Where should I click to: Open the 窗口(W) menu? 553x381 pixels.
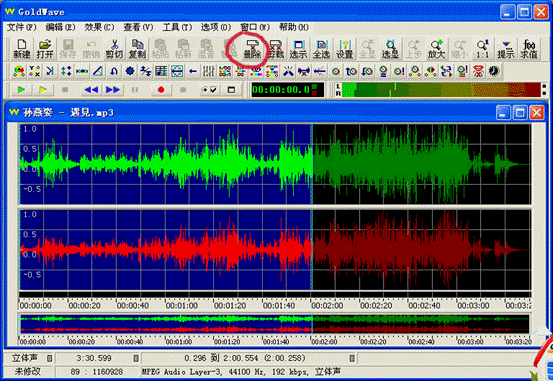(x=255, y=27)
